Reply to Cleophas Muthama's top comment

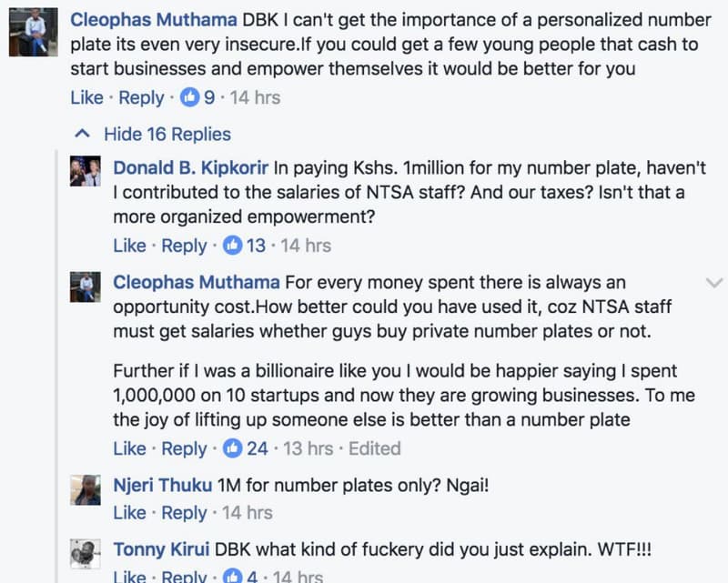click(140, 97)
